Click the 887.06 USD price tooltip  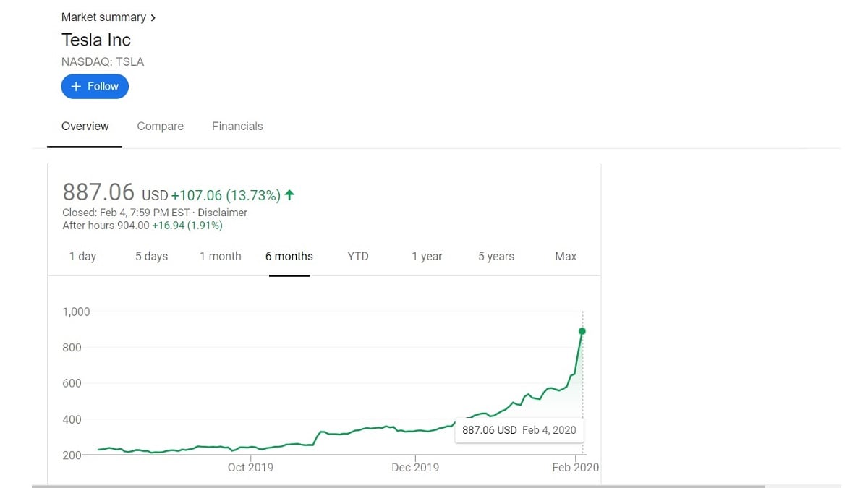pyautogui.click(x=519, y=430)
